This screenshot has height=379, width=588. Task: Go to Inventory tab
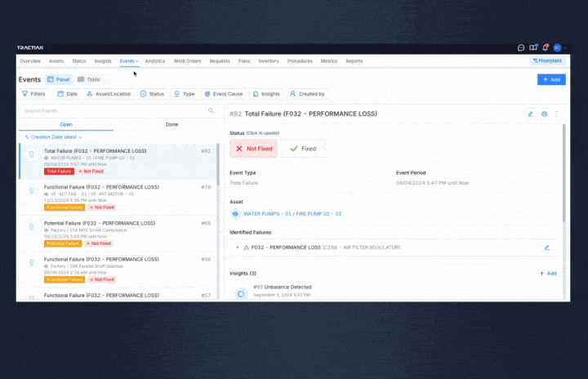click(x=269, y=61)
